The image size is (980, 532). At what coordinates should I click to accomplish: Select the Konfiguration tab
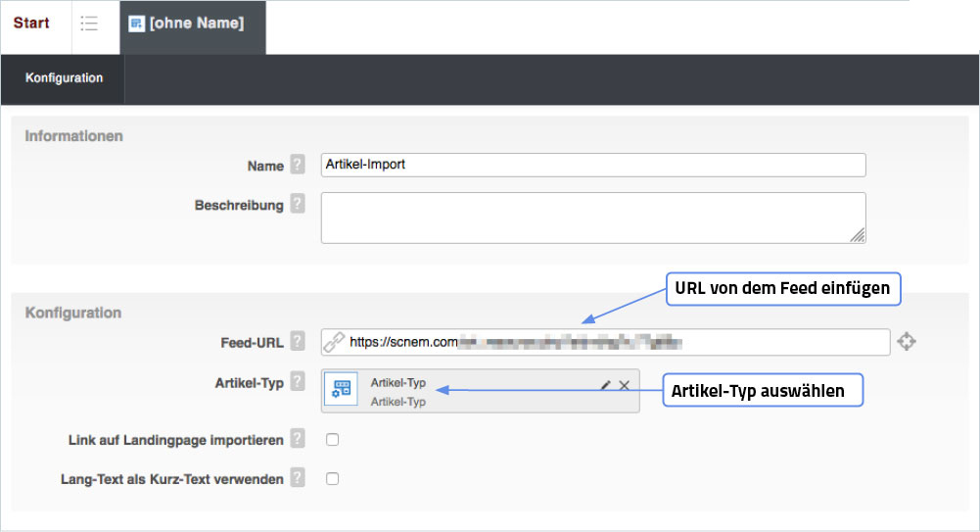click(x=64, y=78)
